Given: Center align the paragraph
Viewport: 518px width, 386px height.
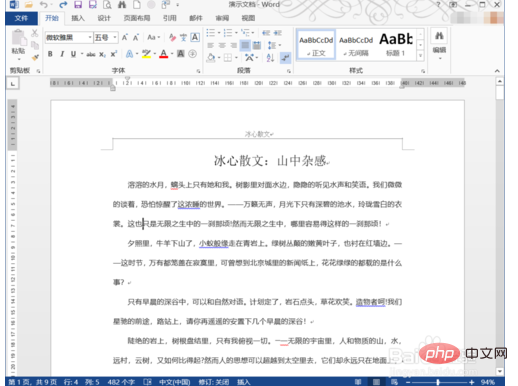Looking at the screenshot, I should tap(222, 45).
